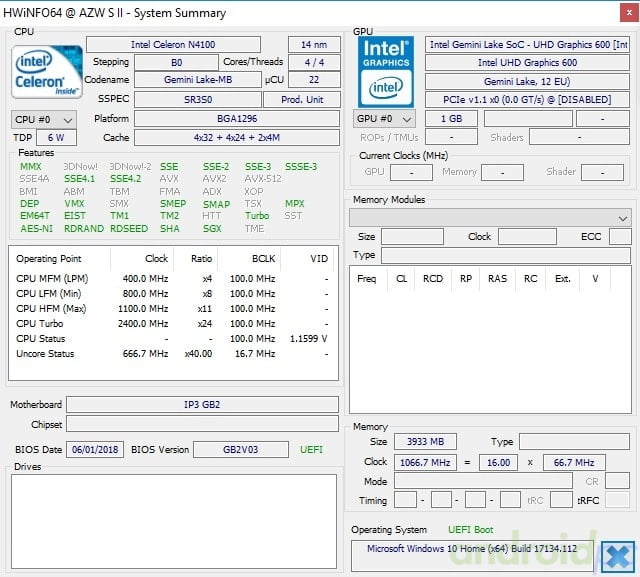
Task: Open the GPU #0 selector dropdown
Action: [384, 119]
